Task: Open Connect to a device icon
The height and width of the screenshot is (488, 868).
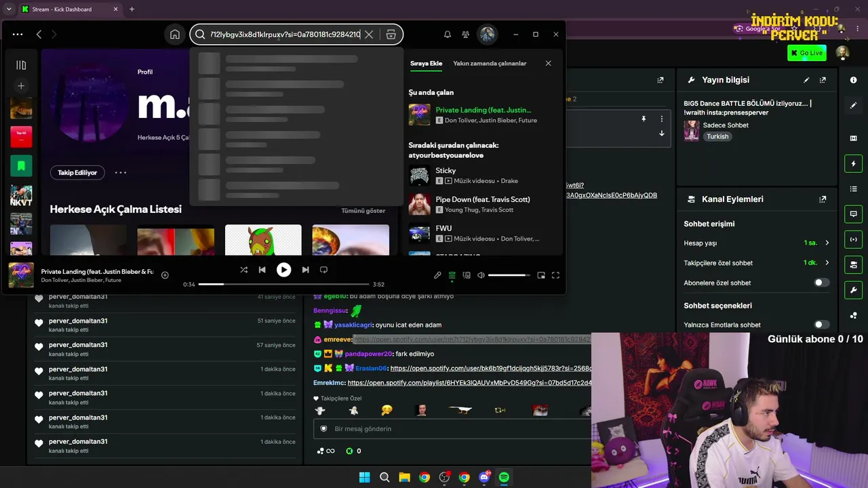Action: pyautogui.click(x=467, y=275)
